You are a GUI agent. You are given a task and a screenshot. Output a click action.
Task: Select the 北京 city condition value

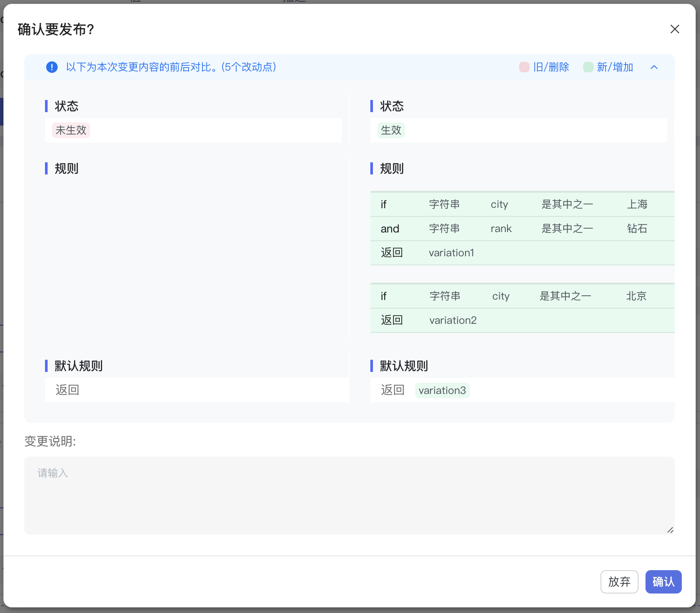[x=636, y=296]
